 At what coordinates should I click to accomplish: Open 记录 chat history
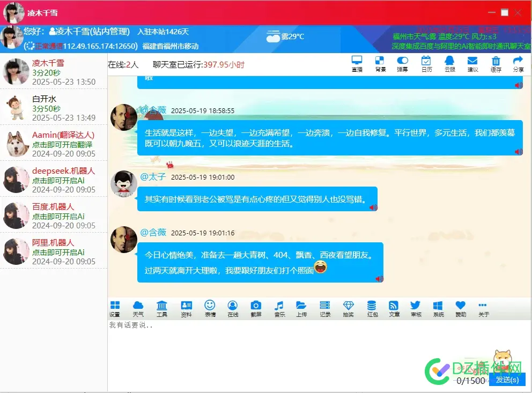(325, 309)
